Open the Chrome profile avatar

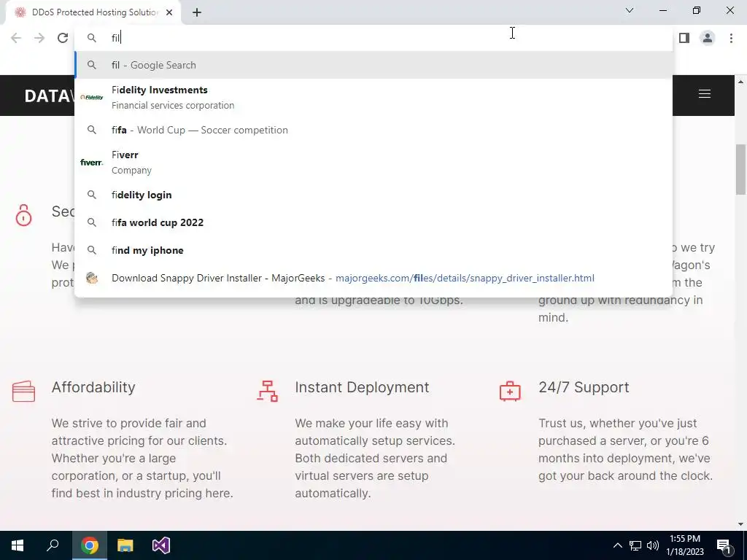708,38
